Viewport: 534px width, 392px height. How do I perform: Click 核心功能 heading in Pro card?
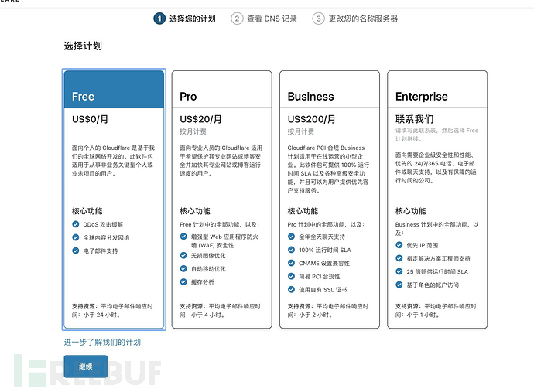(x=195, y=211)
